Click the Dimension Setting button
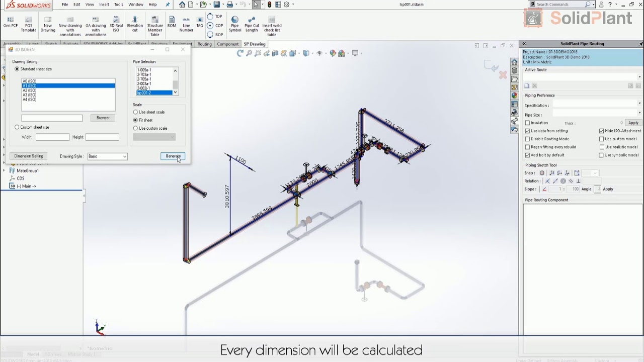The width and height of the screenshot is (644, 362). click(29, 156)
